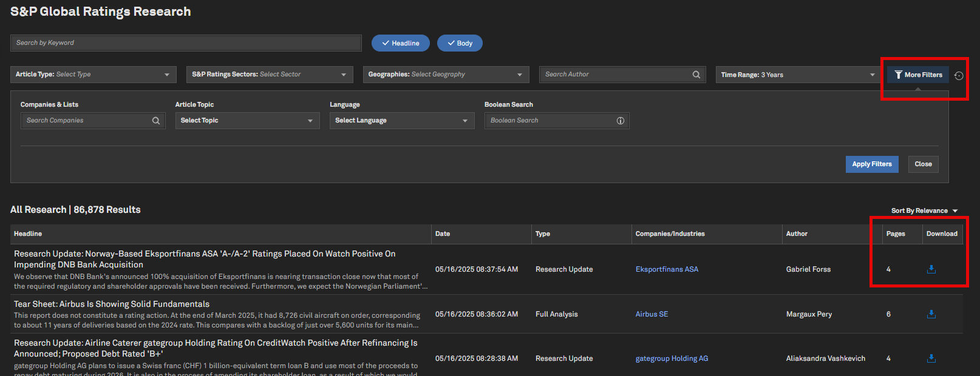980x376 pixels.
Task: Click the Search Author magnifier icon
Action: click(696, 75)
